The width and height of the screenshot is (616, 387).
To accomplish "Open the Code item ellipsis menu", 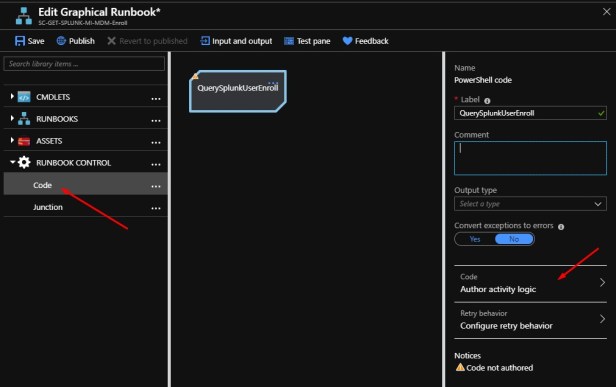I will coord(156,187).
